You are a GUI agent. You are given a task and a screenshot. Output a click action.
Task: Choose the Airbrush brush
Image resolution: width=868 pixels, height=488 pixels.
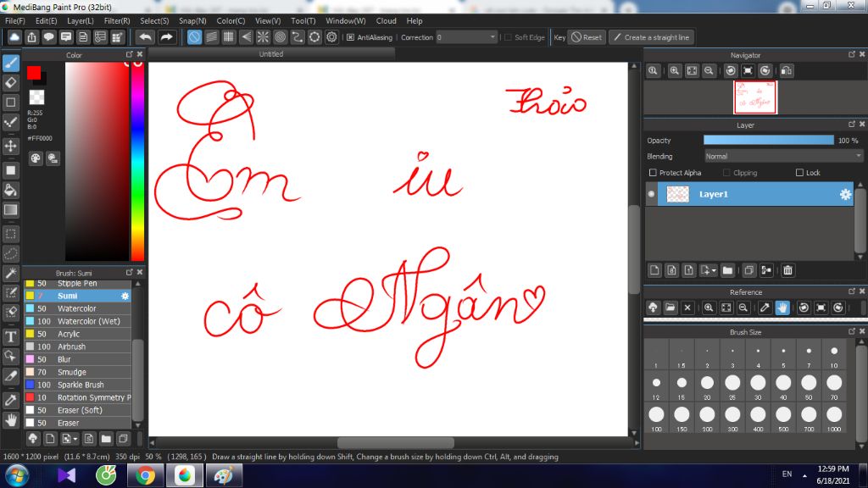coord(77,347)
